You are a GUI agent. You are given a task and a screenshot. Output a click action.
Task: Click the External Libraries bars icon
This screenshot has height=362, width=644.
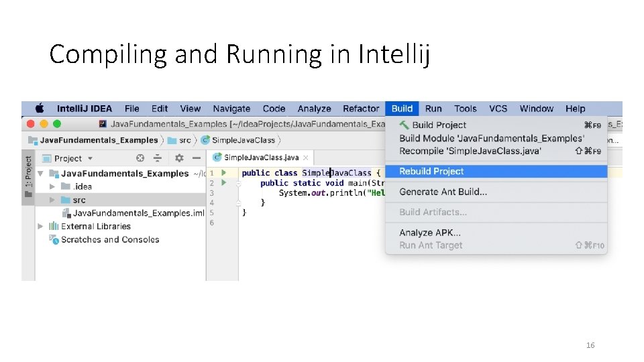[x=54, y=226]
